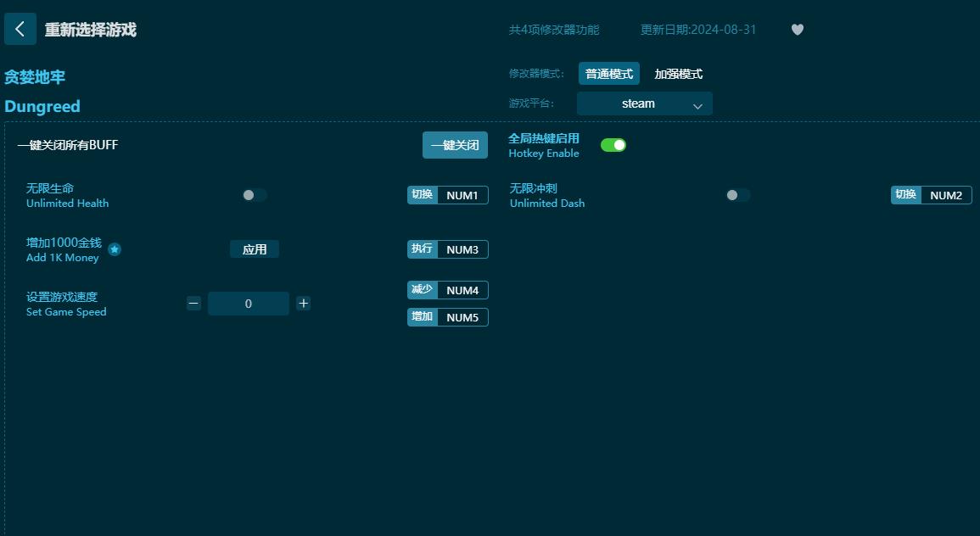Decrease game speed with minus icon
The image size is (980, 536).
pyautogui.click(x=193, y=304)
